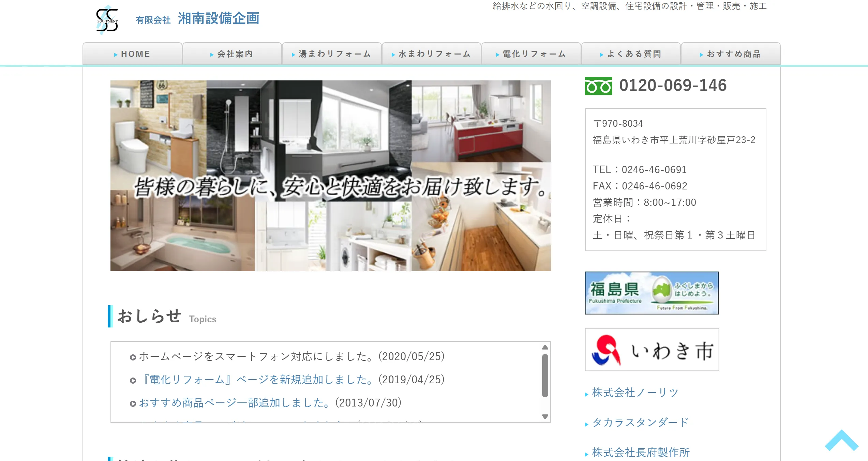Click bullet icon beside 電化リフォーム news item
This screenshot has height=461, width=868.
(133, 381)
